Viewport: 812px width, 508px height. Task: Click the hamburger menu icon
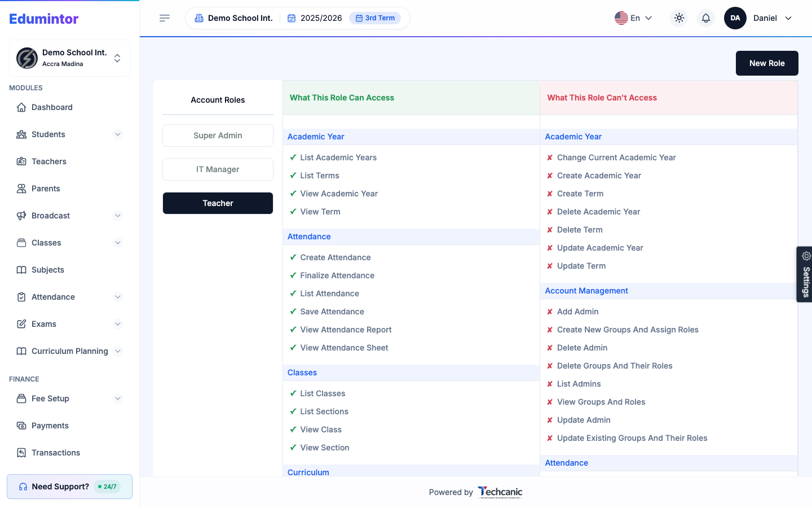165,18
